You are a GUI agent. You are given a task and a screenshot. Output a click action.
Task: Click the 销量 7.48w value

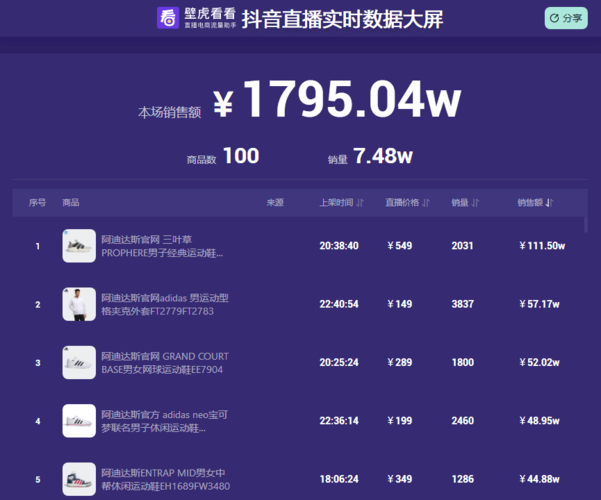pos(383,156)
